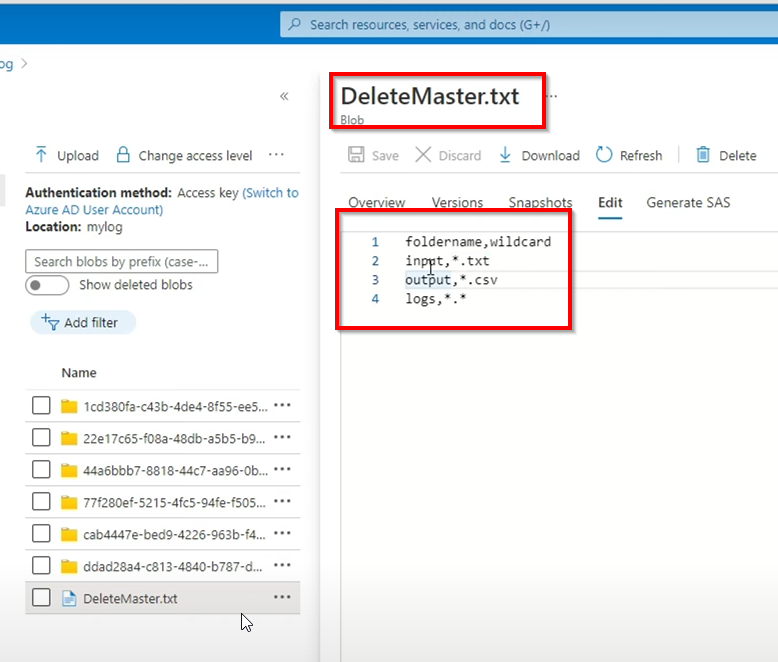The image size is (778, 662).
Task: Switch to the Overview tab
Action: [x=377, y=202]
